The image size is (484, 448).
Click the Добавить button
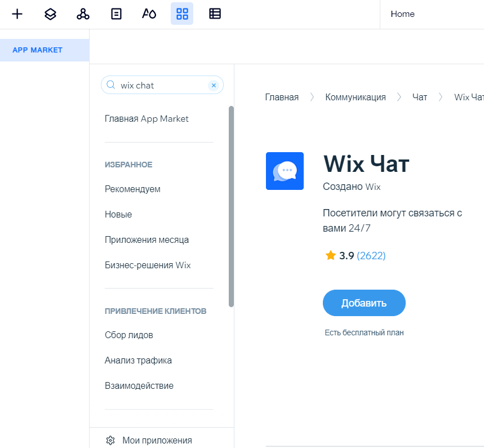pyautogui.click(x=364, y=303)
